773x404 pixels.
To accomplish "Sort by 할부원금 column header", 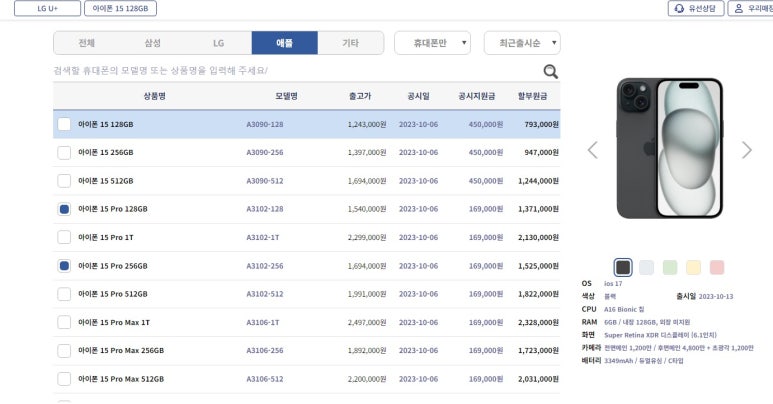I will [532, 96].
